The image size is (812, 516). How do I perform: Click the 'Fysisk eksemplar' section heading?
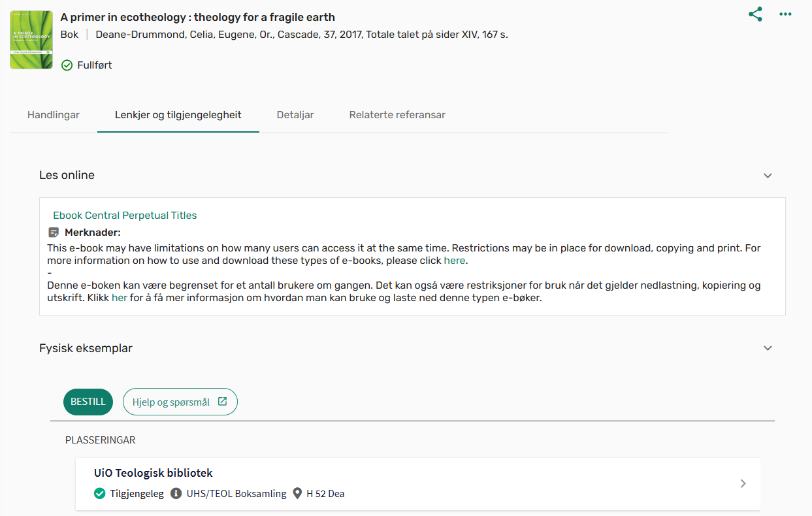86,348
